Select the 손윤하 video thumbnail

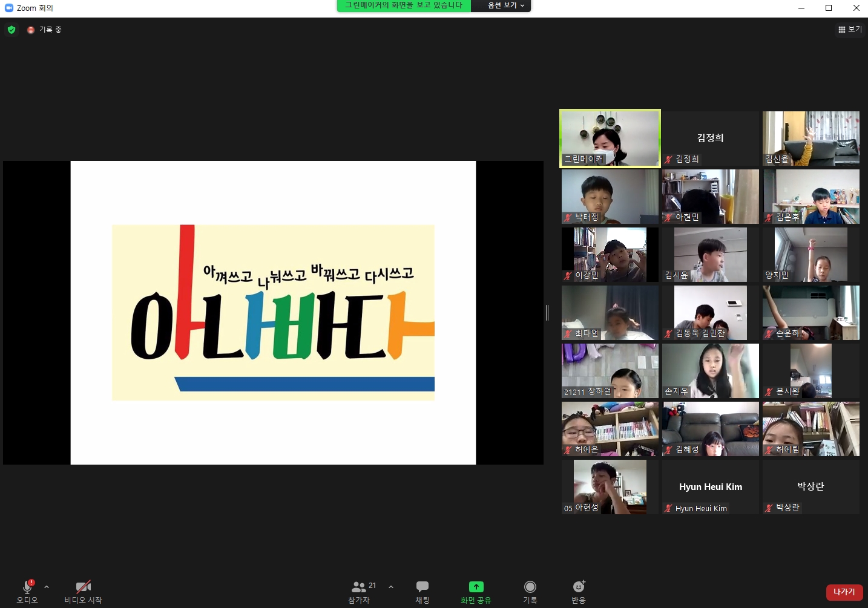click(811, 313)
